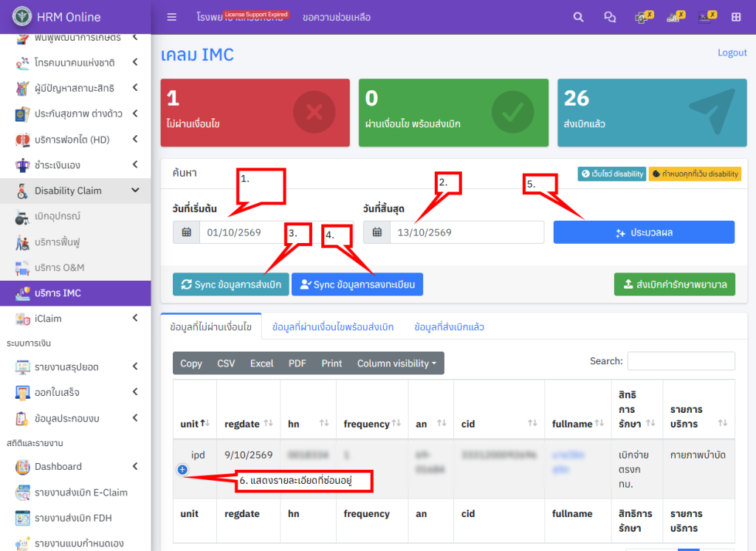Click the HRM Online logo icon
This screenshot has height=551, width=756.
[x=21, y=16]
